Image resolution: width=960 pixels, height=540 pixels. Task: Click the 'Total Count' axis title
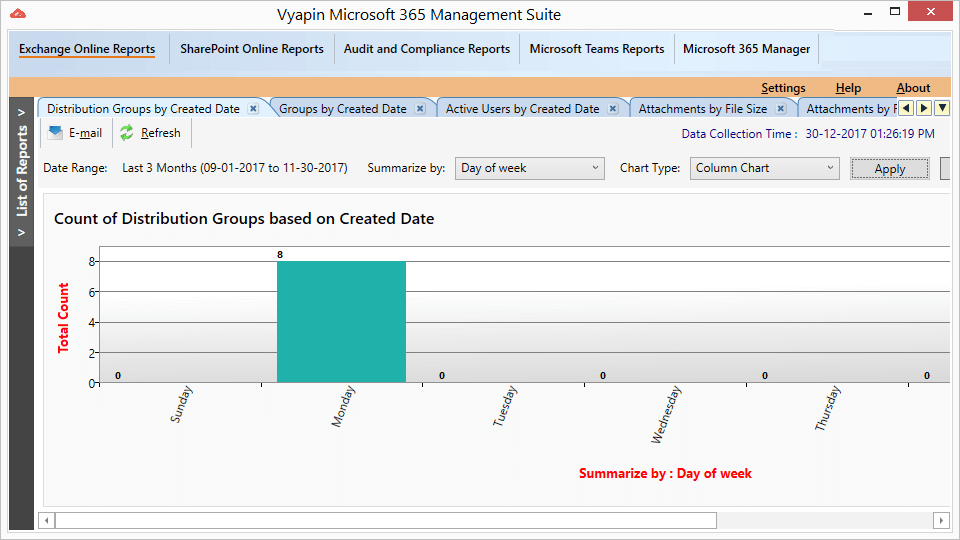click(63, 318)
